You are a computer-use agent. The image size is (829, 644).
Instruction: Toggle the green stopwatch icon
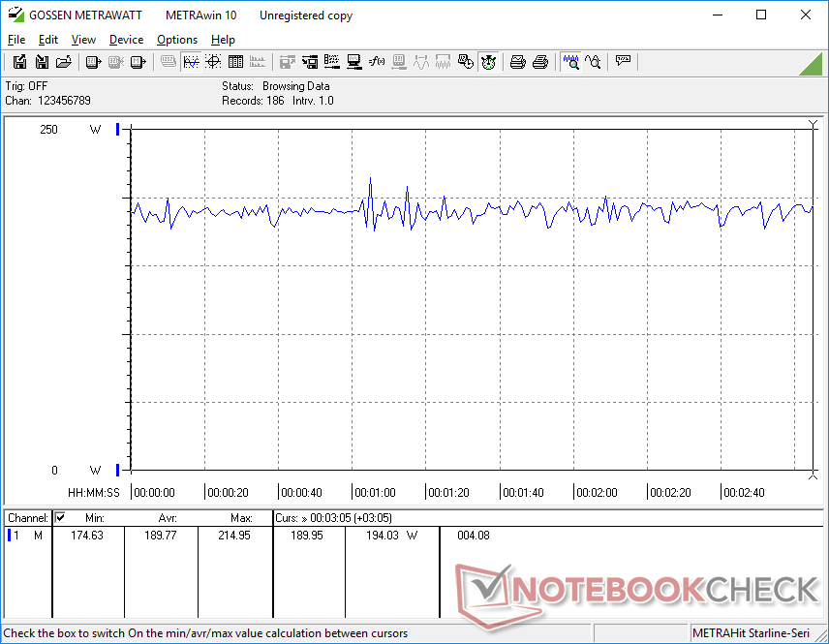tap(488, 62)
